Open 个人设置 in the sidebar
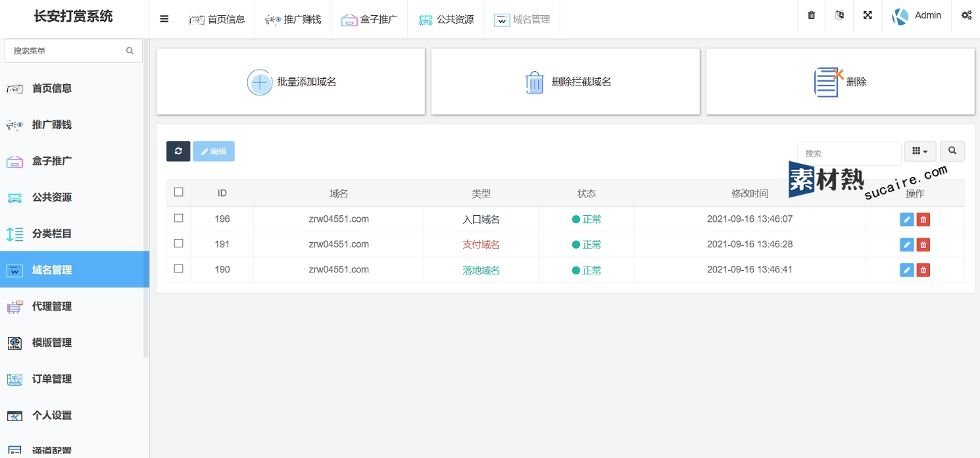This screenshot has height=458, width=980. pos(74,415)
